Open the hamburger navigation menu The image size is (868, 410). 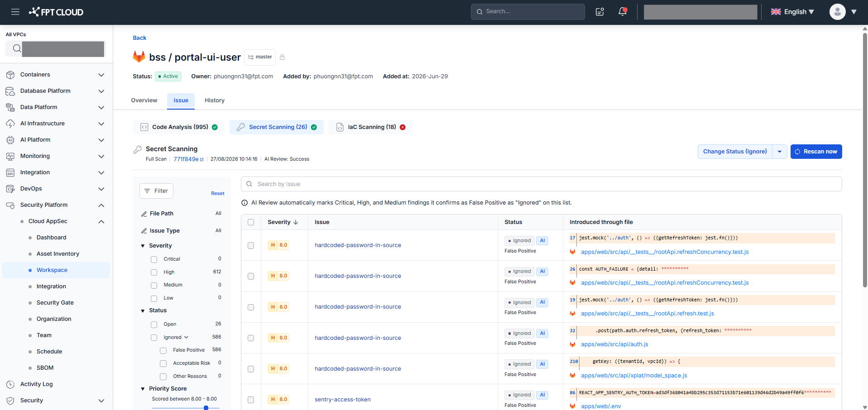click(x=15, y=12)
